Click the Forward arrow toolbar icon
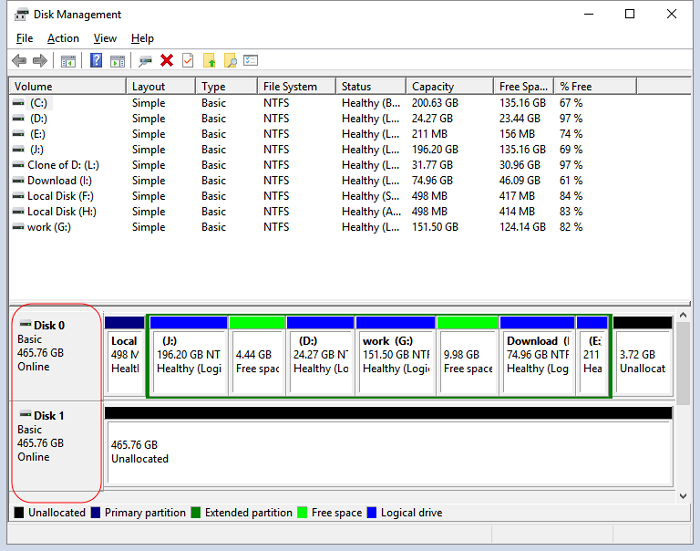The image size is (700, 551). point(40,61)
